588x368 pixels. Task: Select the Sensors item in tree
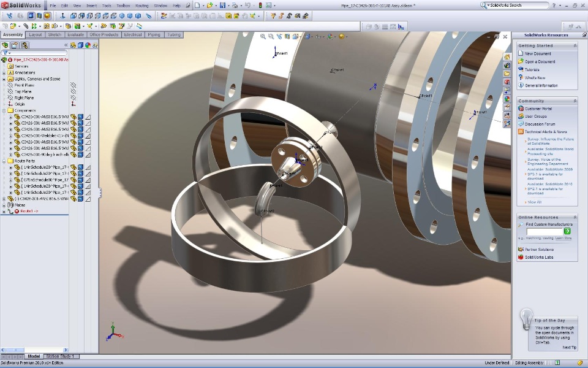point(21,66)
